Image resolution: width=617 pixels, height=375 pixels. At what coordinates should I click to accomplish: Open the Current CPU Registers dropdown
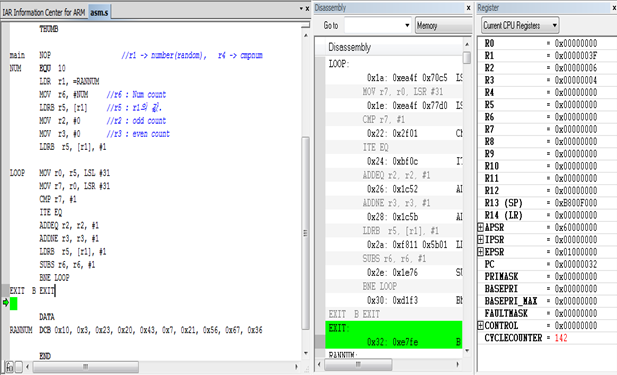coord(520,26)
